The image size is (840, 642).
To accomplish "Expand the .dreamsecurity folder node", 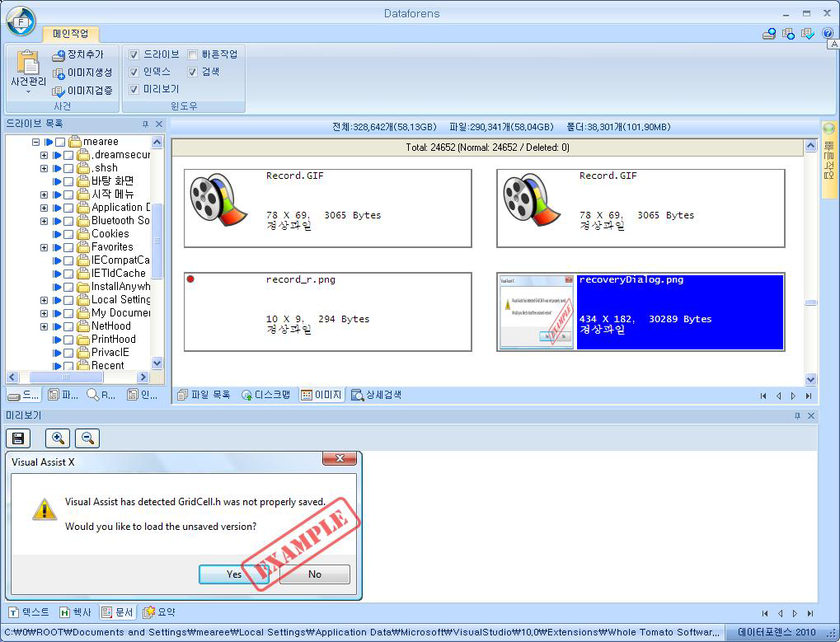I will 44,155.
